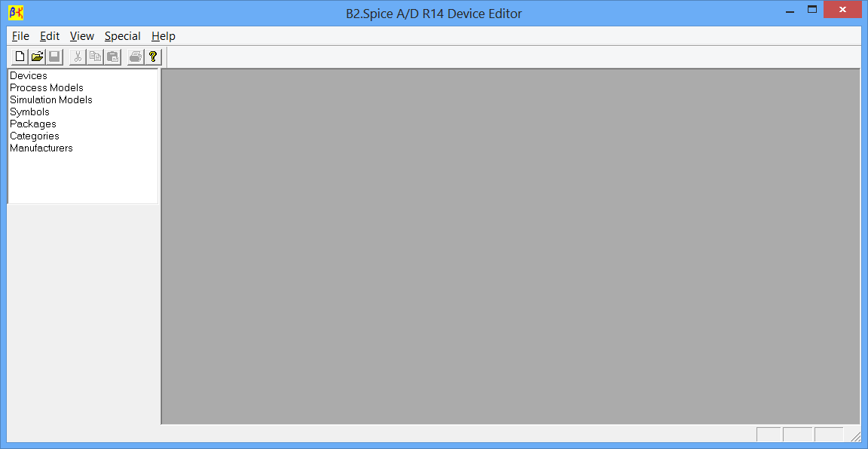Click the Copy icon in the toolbar
The image size is (868, 449).
tap(95, 57)
